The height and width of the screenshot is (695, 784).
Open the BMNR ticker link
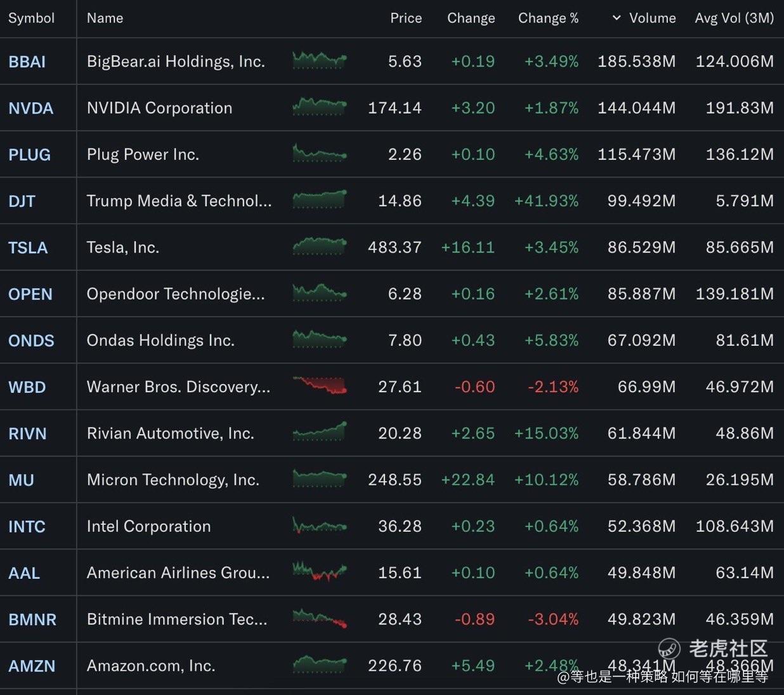coord(32,619)
